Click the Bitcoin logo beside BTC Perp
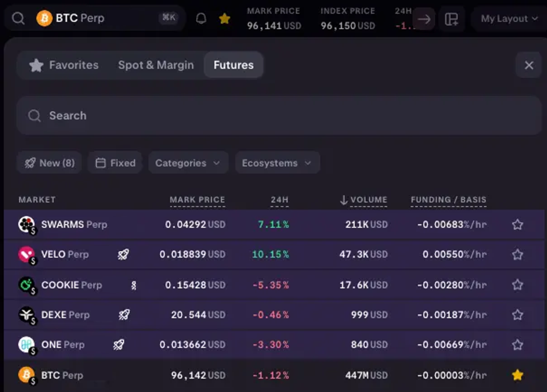The height and width of the screenshot is (392, 547). (45, 18)
